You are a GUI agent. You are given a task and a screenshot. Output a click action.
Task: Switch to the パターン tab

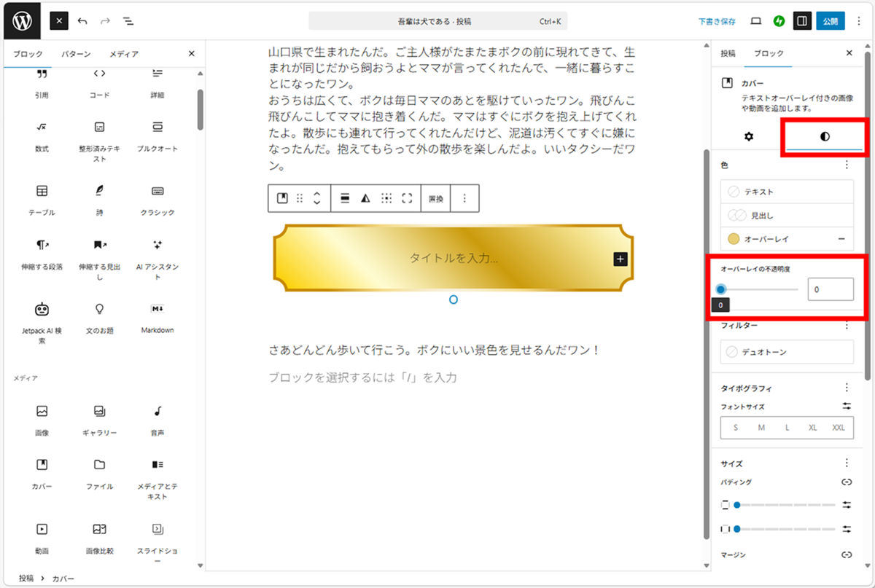[x=76, y=54]
